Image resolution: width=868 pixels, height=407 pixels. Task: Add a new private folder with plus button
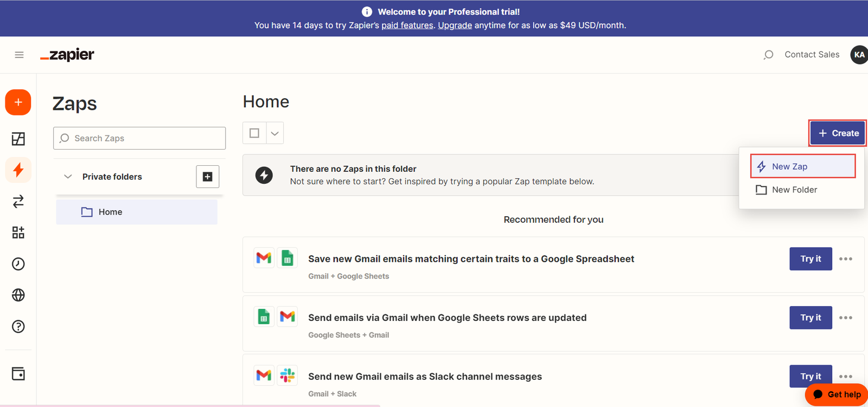click(x=207, y=177)
